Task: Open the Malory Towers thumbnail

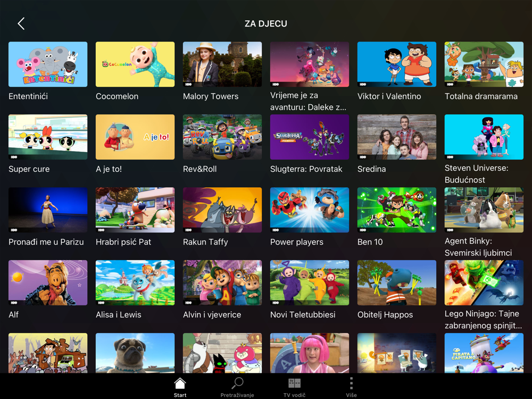Action: tap(222, 64)
